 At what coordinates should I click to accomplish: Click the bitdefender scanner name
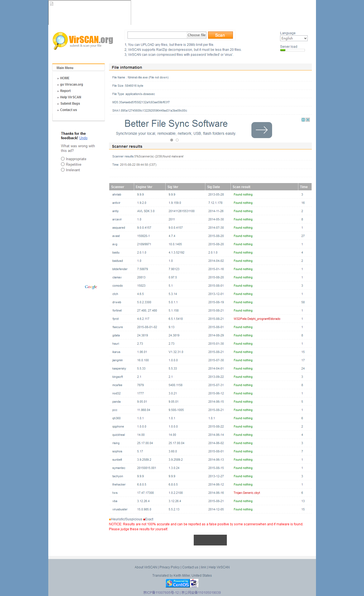(x=120, y=269)
